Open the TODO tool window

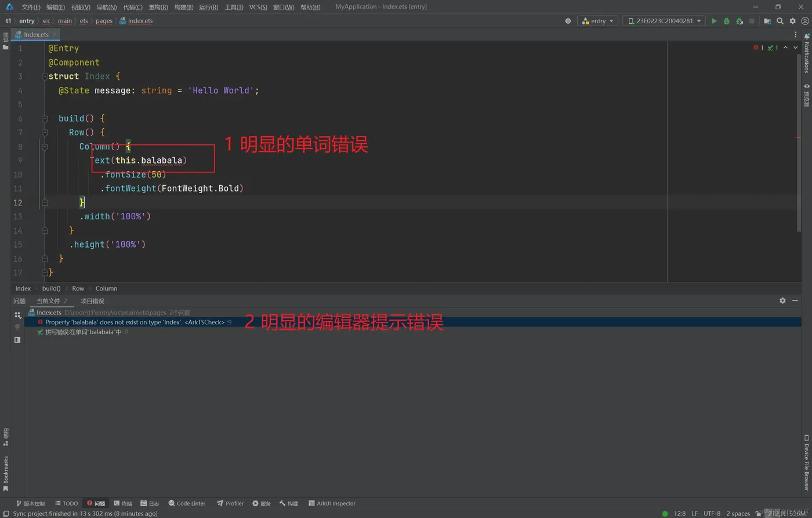66,503
